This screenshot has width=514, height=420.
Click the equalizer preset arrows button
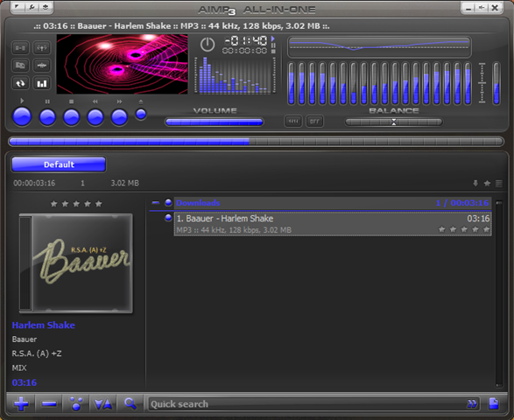(293, 122)
